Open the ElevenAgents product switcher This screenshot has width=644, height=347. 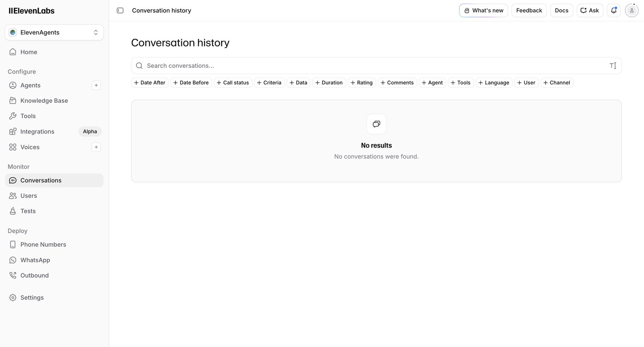54,32
